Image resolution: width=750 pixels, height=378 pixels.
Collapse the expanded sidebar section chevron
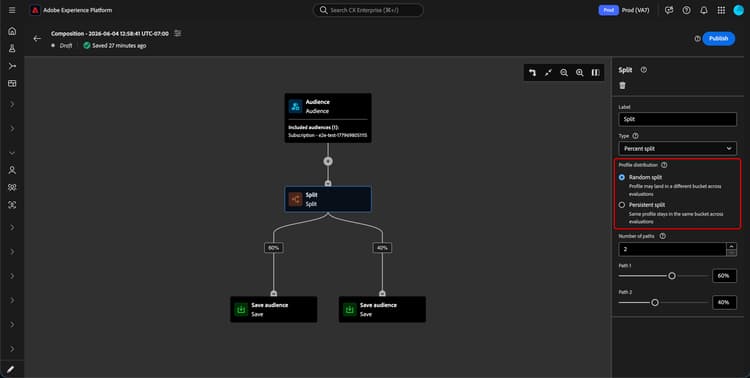pyautogui.click(x=12, y=153)
